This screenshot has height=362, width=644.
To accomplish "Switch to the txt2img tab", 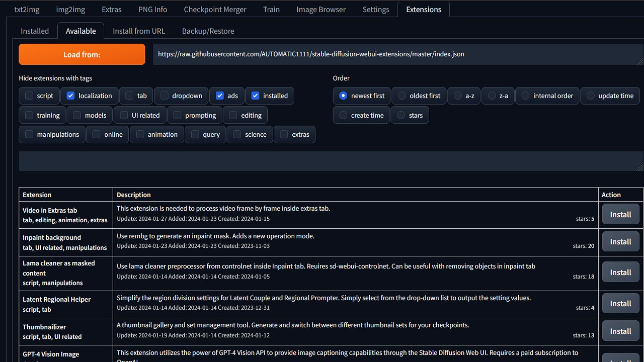I will (27, 10).
